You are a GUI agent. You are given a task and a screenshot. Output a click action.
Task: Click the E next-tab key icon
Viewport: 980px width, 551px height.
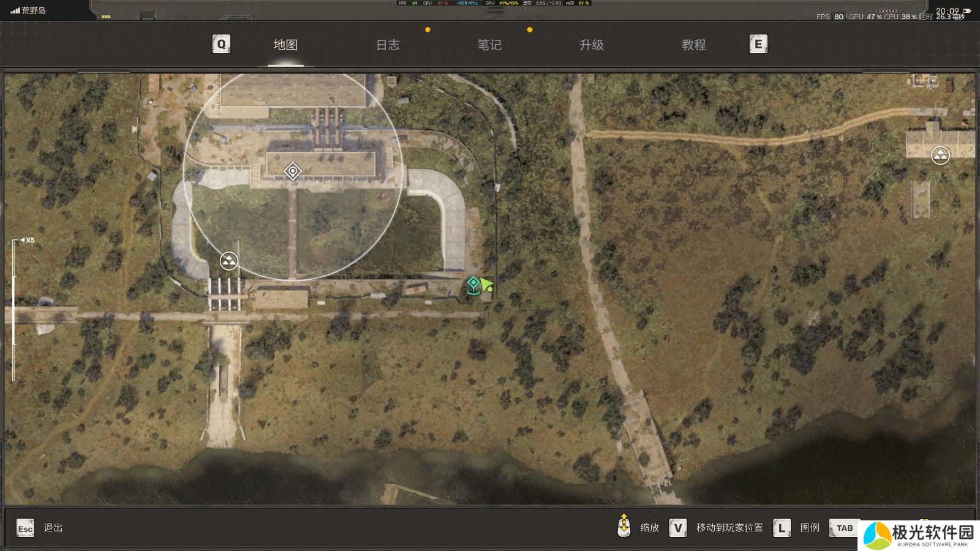758,44
